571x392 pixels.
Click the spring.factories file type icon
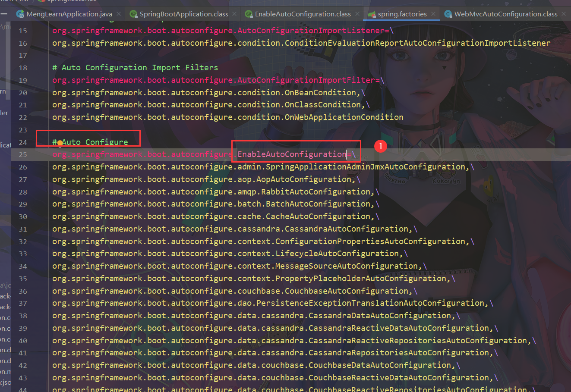coord(372,14)
